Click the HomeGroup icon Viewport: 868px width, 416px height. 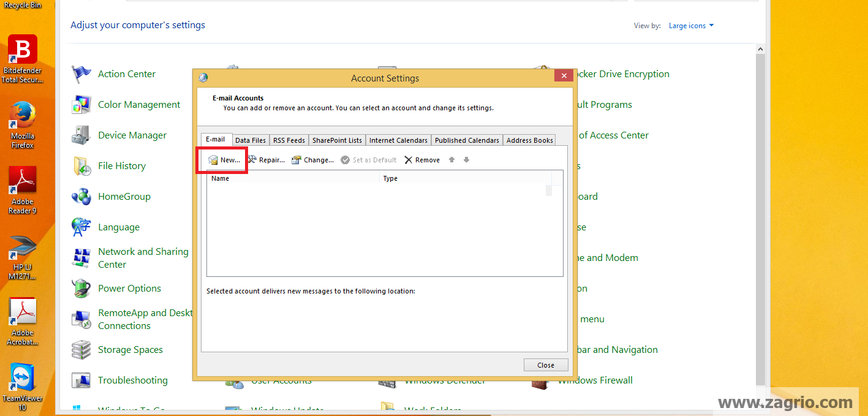81,197
